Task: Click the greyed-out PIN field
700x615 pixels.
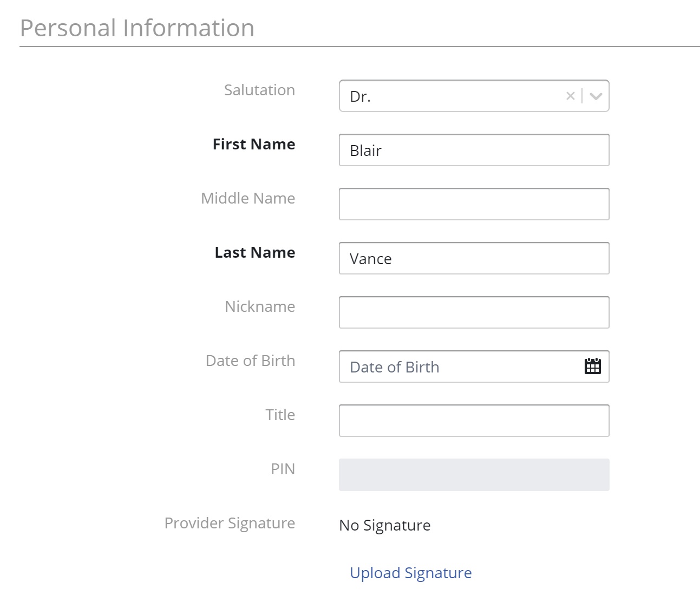Action: (474, 475)
